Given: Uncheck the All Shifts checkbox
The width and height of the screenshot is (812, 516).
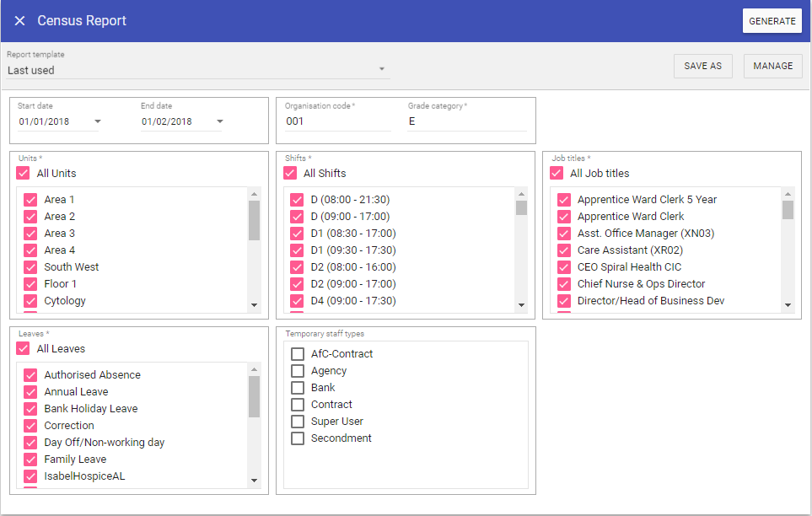Looking at the screenshot, I should click(290, 174).
